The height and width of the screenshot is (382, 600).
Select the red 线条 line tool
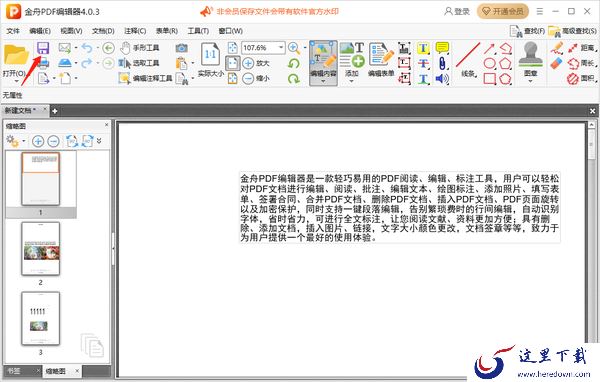click(468, 60)
